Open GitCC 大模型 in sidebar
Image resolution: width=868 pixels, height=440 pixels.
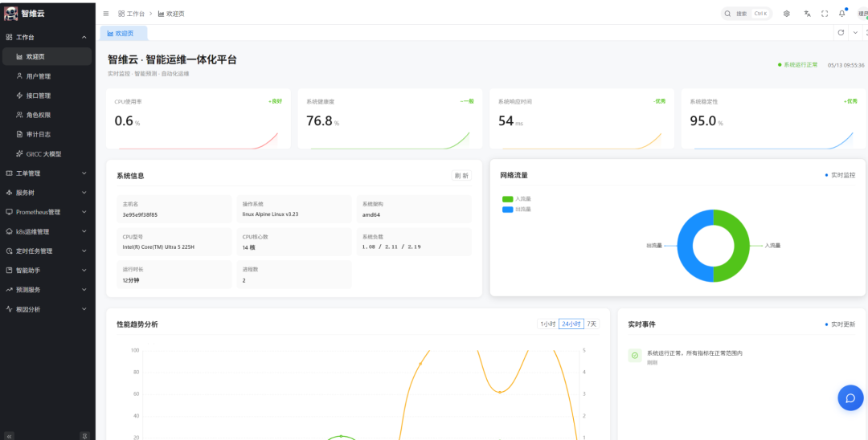point(47,153)
